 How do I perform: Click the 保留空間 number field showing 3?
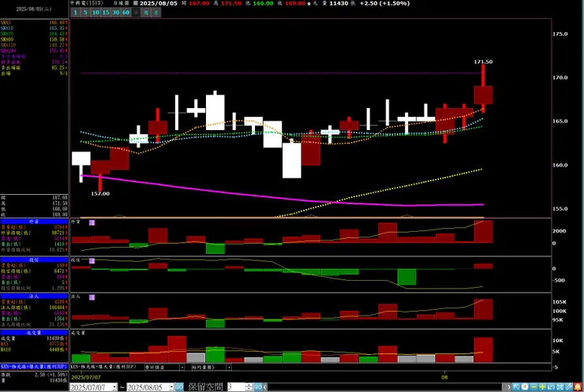237,387
